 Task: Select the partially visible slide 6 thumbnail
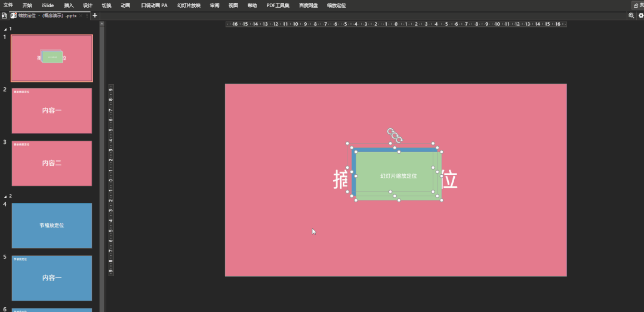tap(52, 310)
